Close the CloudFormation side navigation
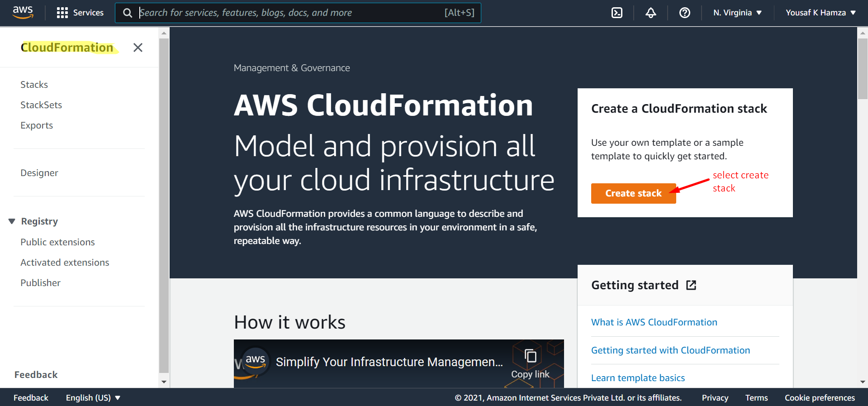 click(x=138, y=48)
